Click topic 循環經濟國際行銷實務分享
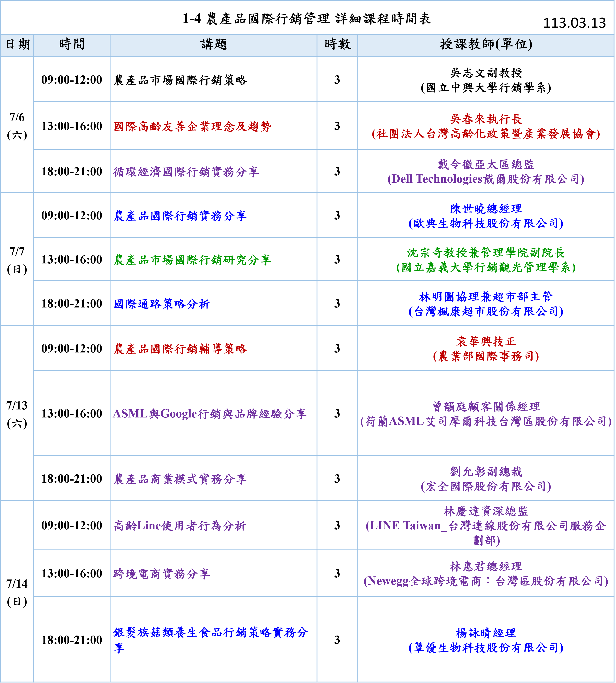Viewport: 616px width, 683px height. pos(186,172)
